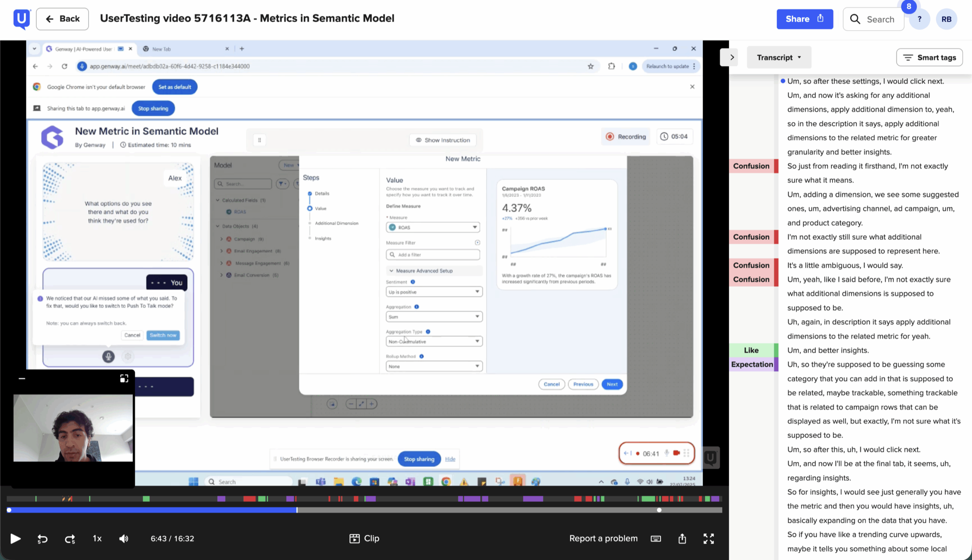Click Report a problem link
The height and width of the screenshot is (560, 972).
[603, 539]
